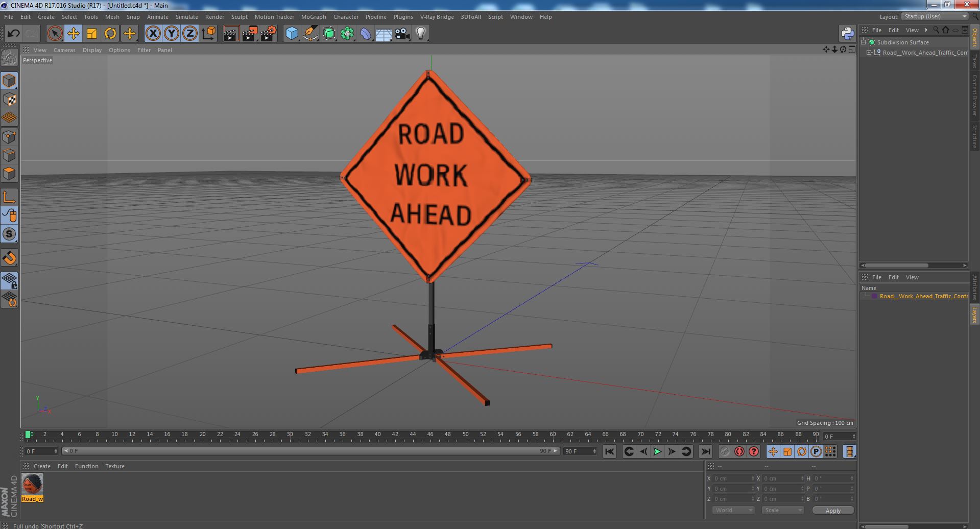Image resolution: width=980 pixels, height=529 pixels.
Task: Go to end of animation
Action: pyautogui.click(x=705, y=451)
